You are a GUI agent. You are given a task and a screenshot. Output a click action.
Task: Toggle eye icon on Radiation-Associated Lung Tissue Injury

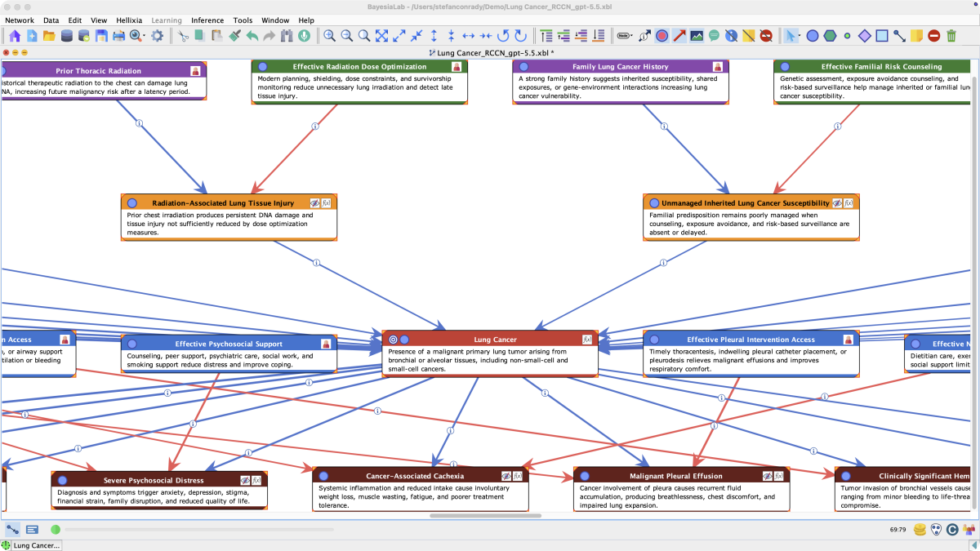click(314, 202)
